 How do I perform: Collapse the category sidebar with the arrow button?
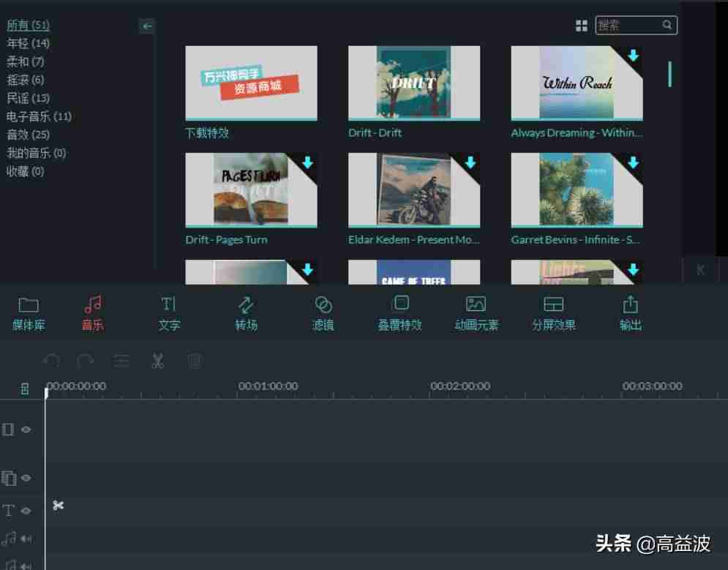point(147,26)
